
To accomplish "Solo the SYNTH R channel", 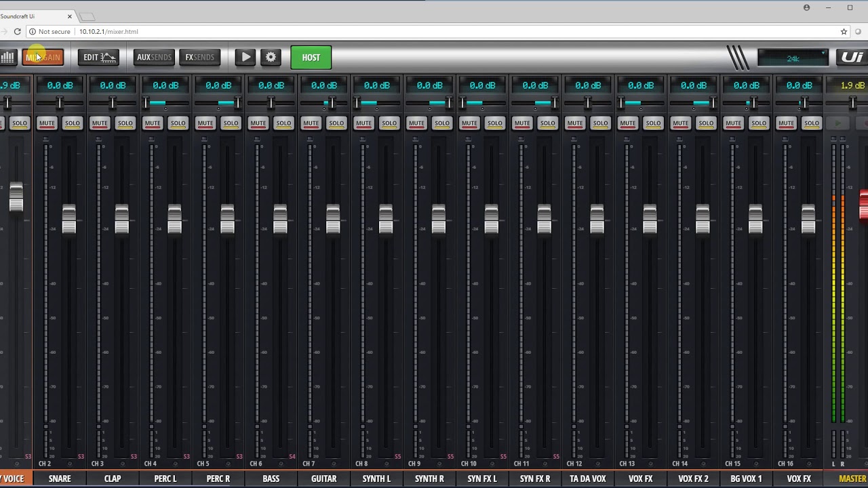I will coord(443,123).
